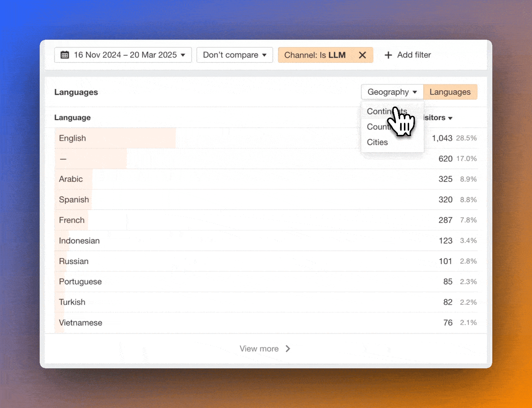Image resolution: width=532 pixels, height=408 pixels.
Task: Click the View more link
Action: [x=259, y=349]
